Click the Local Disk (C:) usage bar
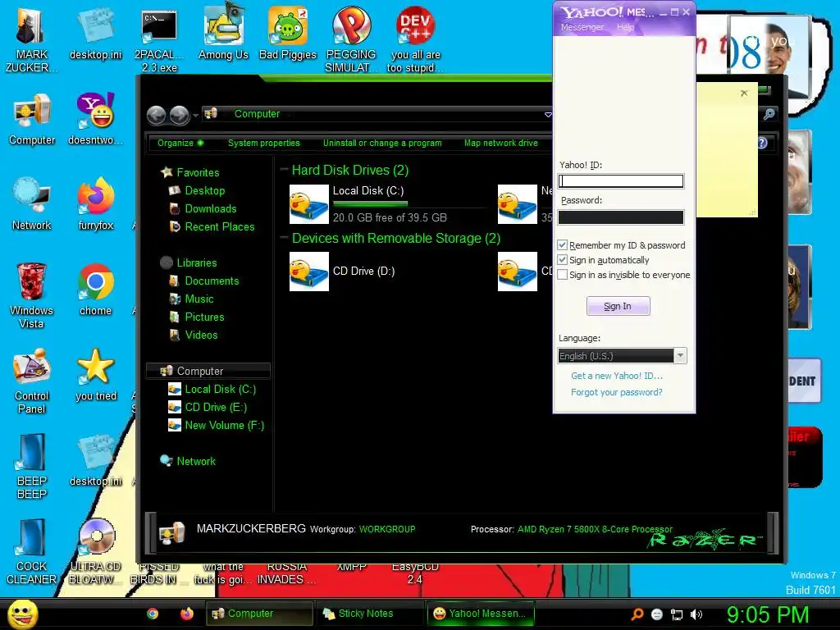Viewport: 840px width, 630px height. [x=370, y=203]
